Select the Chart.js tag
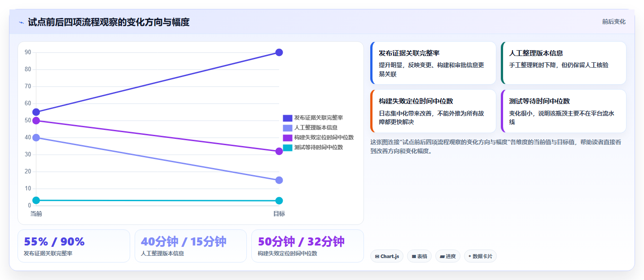 coord(387,256)
